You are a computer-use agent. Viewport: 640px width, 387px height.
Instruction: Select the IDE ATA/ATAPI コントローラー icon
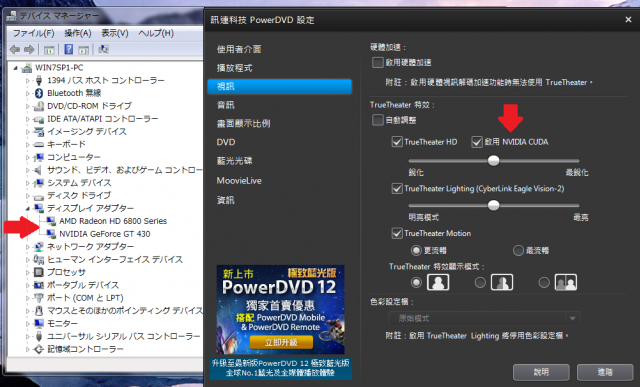click(39, 119)
